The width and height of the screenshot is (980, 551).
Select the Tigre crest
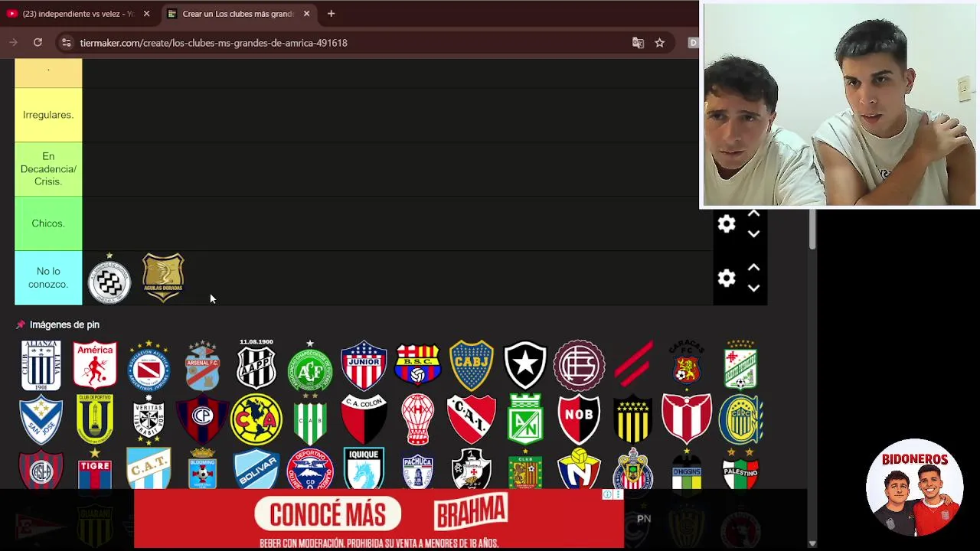click(95, 468)
